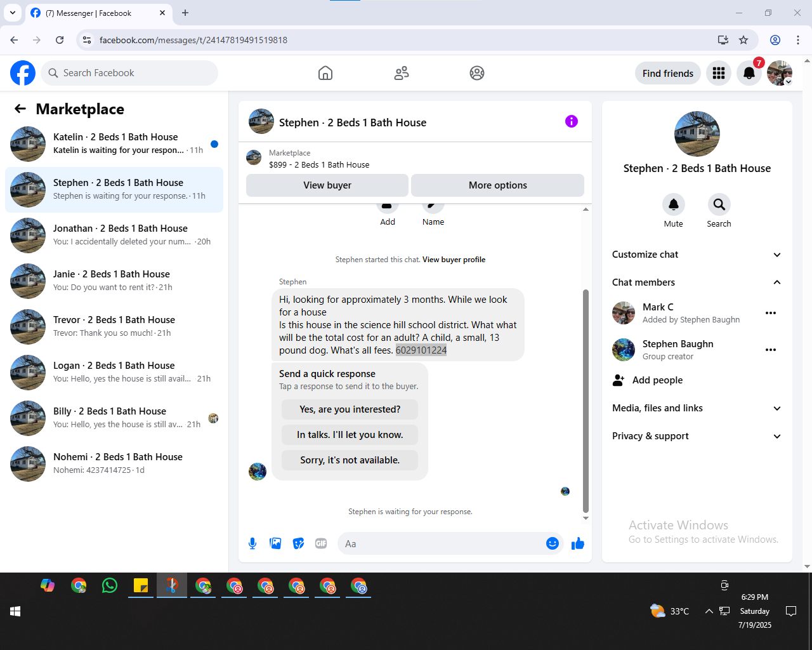Click the Facebook logo icon
This screenshot has height=650, width=812.
pyautogui.click(x=23, y=73)
